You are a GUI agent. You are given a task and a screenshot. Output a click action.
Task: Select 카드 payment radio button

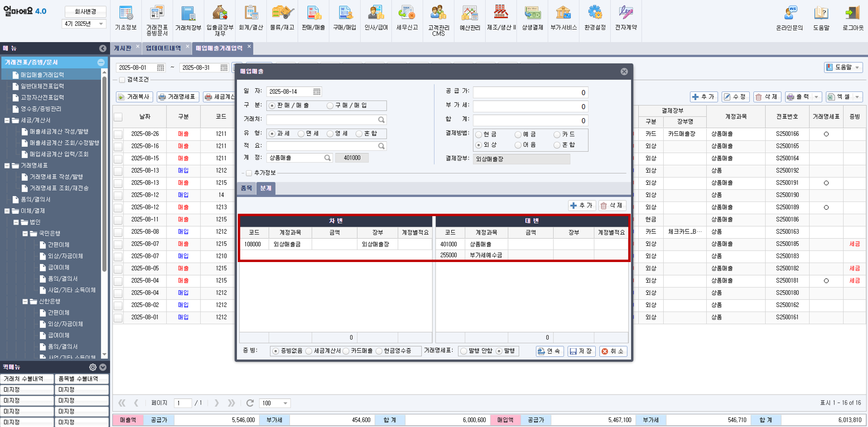click(x=557, y=135)
